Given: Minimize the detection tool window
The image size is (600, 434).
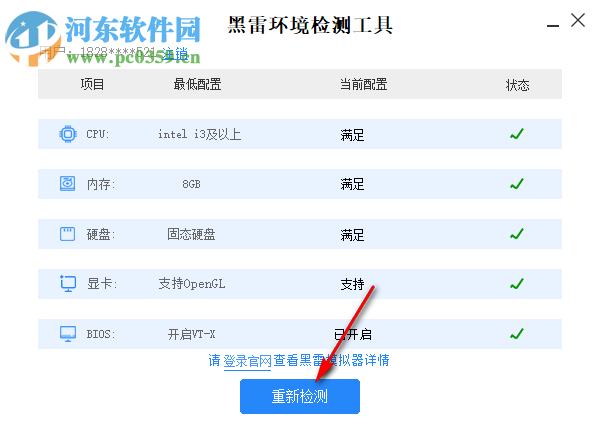Looking at the screenshot, I should (553, 25).
